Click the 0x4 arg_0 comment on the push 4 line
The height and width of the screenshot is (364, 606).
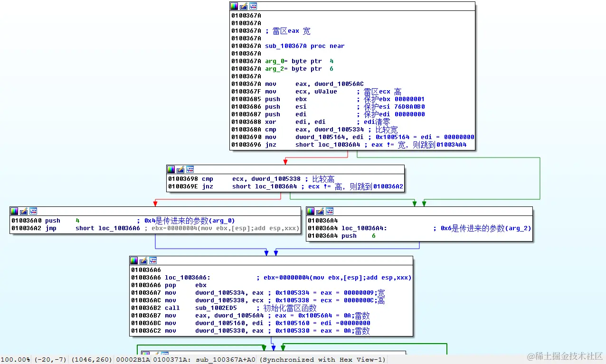[x=186, y=221]
